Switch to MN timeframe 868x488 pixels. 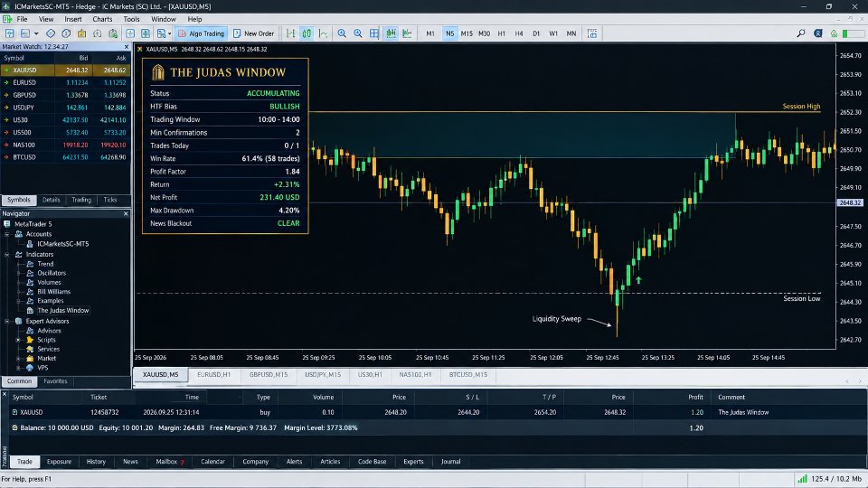point(571,33)
